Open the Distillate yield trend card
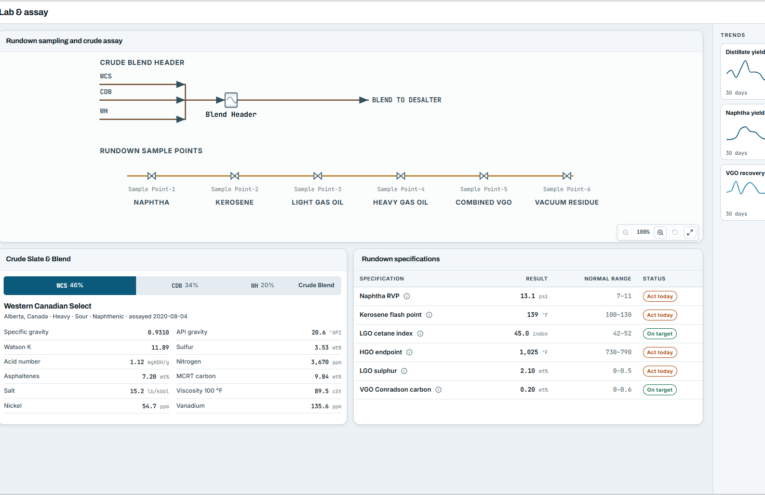Screen dimensions: 765x495 click(743, 71)
